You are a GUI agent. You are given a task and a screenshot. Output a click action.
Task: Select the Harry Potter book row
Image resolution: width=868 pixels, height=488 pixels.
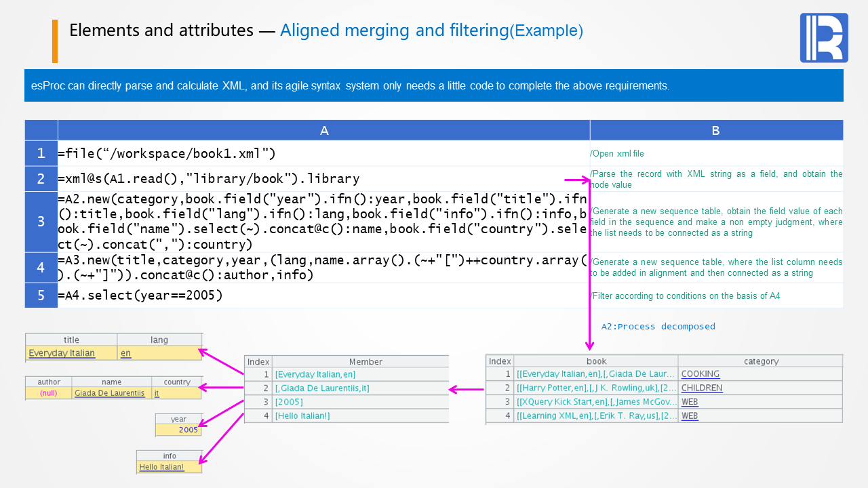pos(595,388)
